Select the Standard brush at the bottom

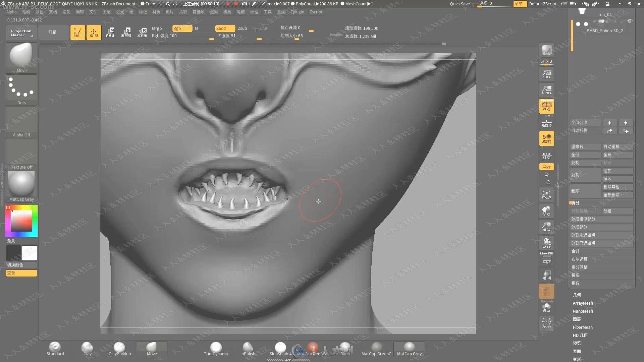[55, 349]
